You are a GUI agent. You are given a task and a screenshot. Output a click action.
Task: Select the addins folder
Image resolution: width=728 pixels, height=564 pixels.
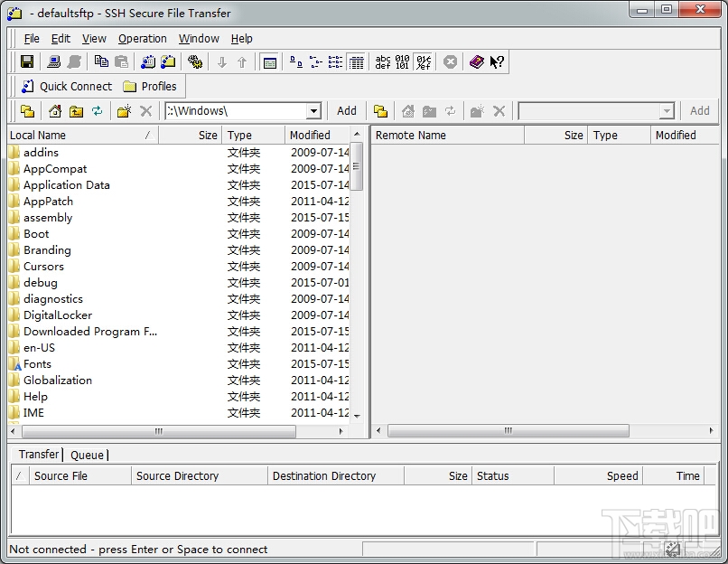pyautogui.click(x=41, y=153)
